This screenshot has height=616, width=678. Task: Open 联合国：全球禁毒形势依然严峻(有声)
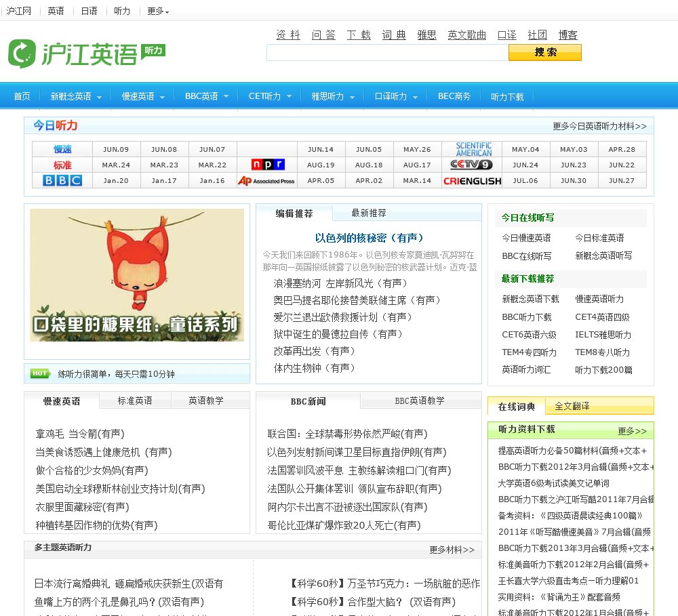[x=347, y=434]
